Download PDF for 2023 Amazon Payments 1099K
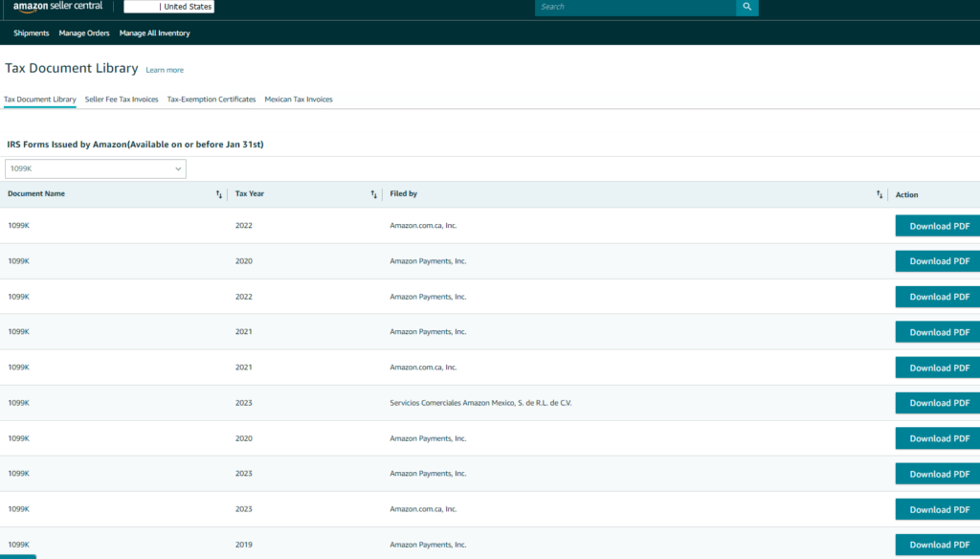This screenshot has width=980, height=559. (938, 474)
